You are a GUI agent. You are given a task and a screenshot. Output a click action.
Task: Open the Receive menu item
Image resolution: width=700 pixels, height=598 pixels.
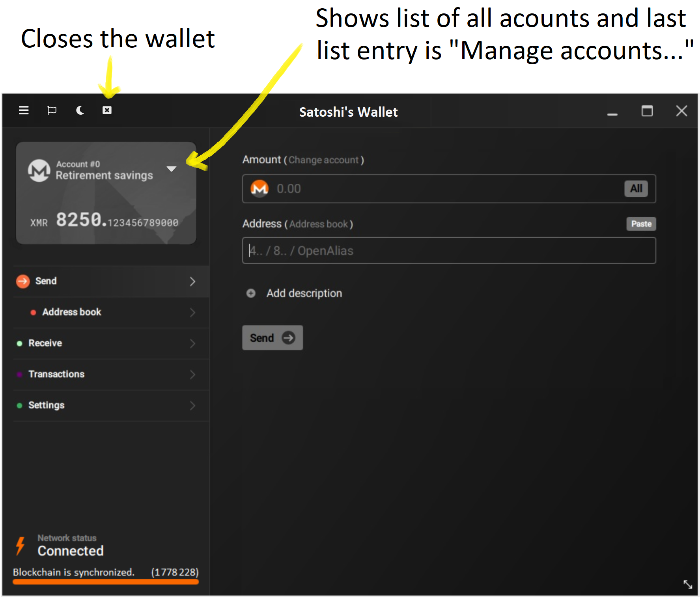pyautogui.click(x=111, y=343)
